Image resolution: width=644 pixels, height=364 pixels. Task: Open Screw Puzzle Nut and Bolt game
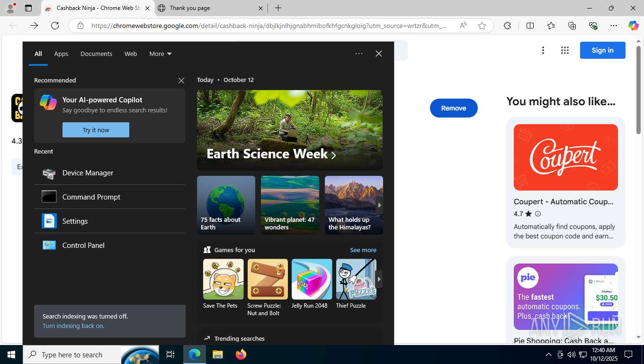coord(268,288)
